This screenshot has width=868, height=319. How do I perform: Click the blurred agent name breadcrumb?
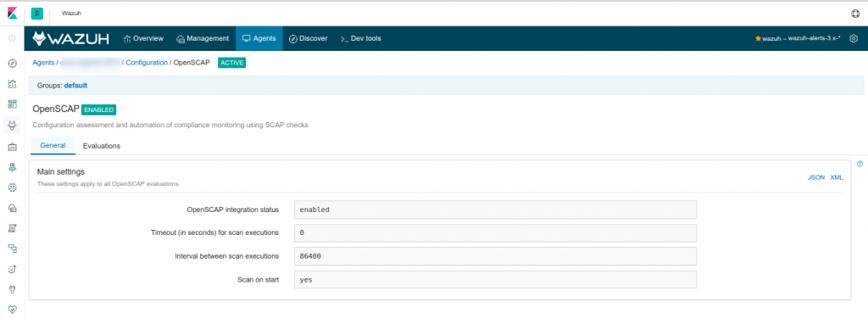pyautogui.click(x=90, y=63)
